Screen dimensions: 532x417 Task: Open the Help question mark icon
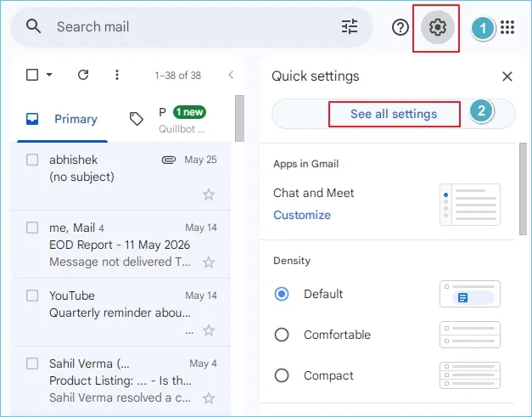point(400,27)
